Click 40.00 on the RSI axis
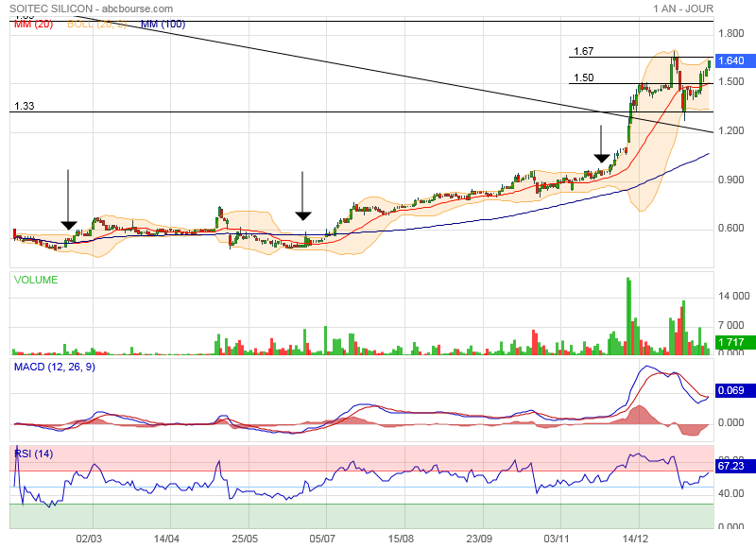Screen dimensions: 756x548 pyautogui.click(x=730, y=493)
